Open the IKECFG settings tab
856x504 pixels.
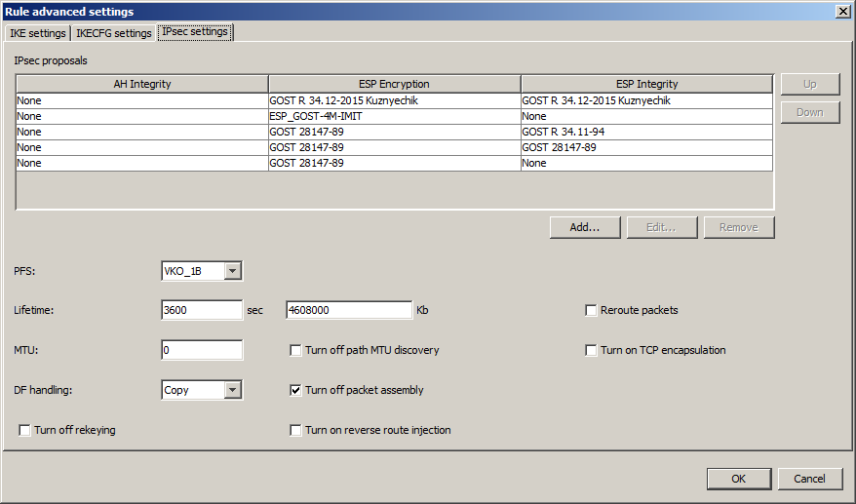pyautogui.click(x=113, y=33)
